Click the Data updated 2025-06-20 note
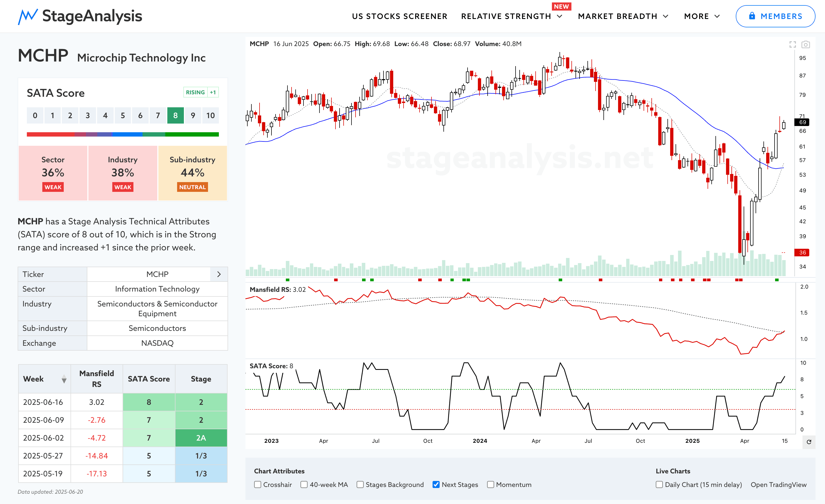This screenshot has width=825, height=504. 50,492
